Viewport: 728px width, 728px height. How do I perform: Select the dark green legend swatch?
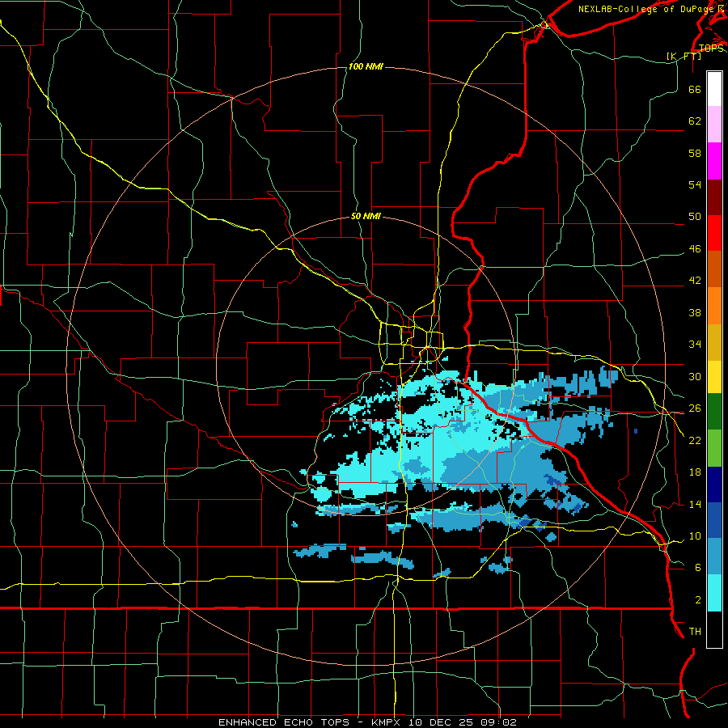714,412
